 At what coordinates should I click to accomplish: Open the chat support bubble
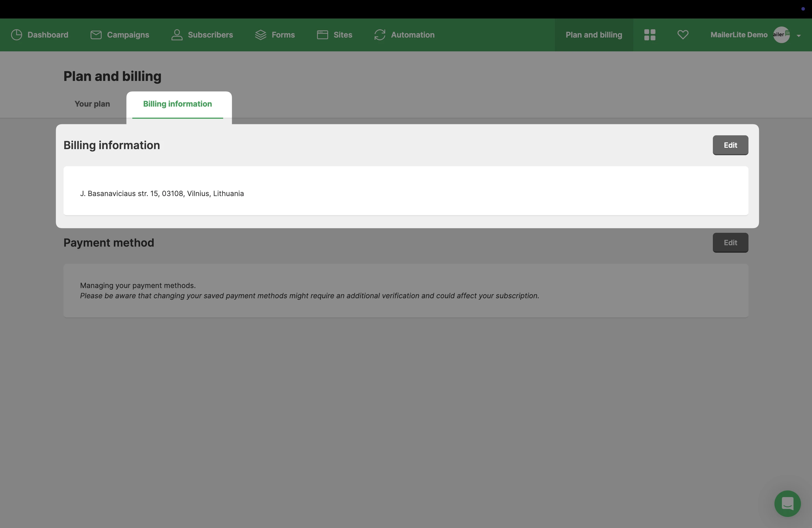pyautogui.click(x=787, y=503)
